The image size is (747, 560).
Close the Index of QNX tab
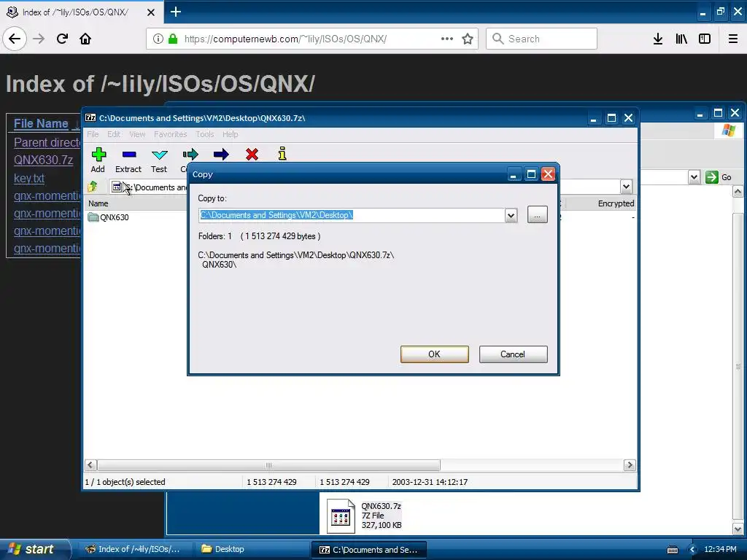(150, 12)
